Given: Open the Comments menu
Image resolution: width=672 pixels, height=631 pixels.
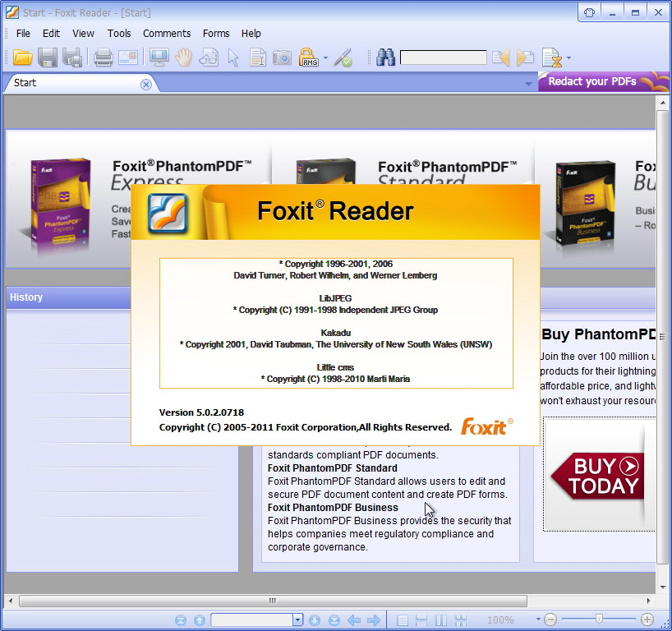Looking at the screenshot, I should 167,34.
